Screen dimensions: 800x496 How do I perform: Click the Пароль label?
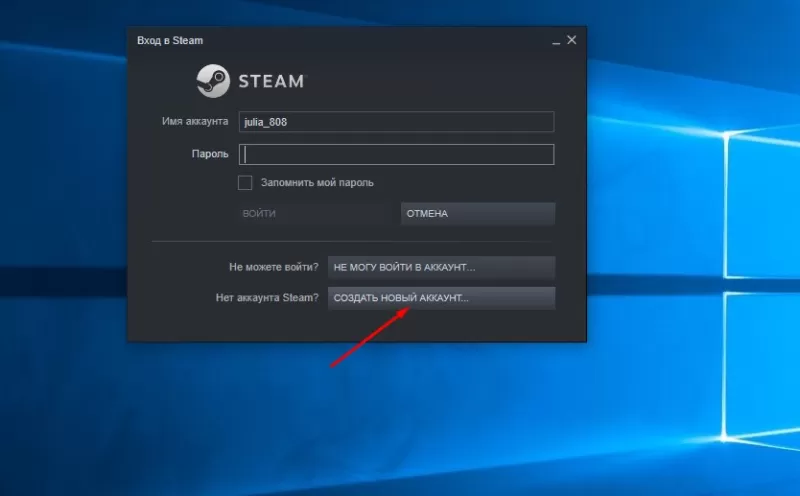(210, 154)
